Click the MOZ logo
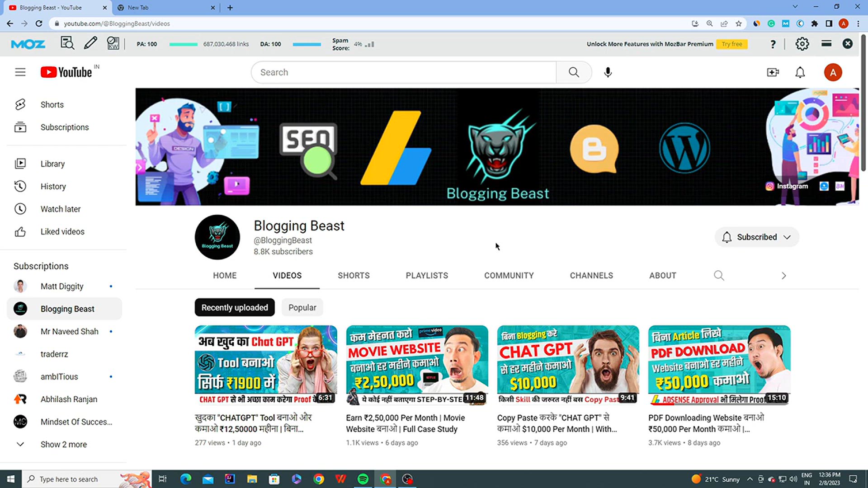 click(28, 44)
